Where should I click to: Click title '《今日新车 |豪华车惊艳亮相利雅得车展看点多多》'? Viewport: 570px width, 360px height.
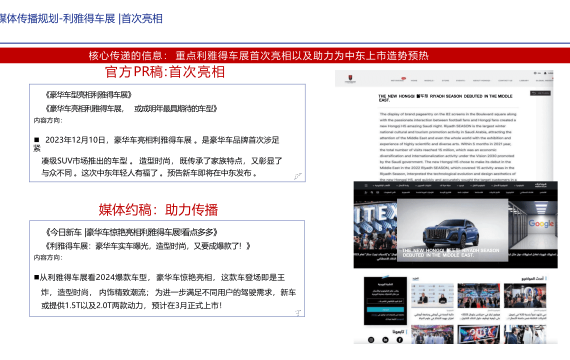[132, 232]
